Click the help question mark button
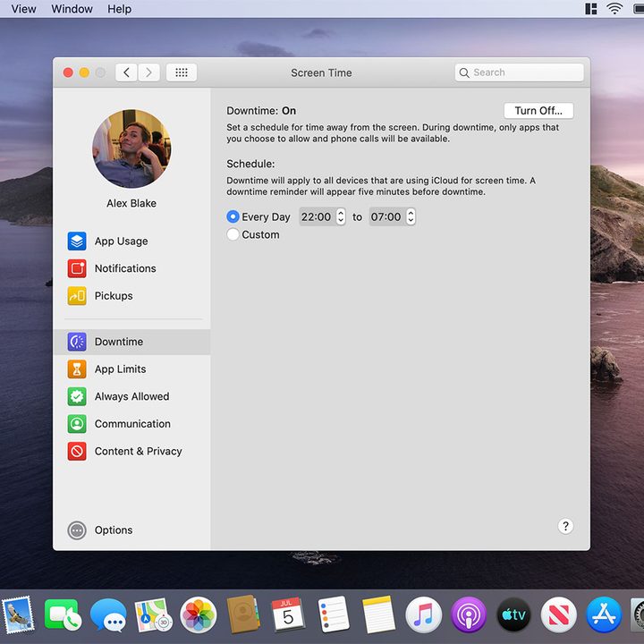Image resolution: width=644 pixels, height=644 pixels. 565,526
